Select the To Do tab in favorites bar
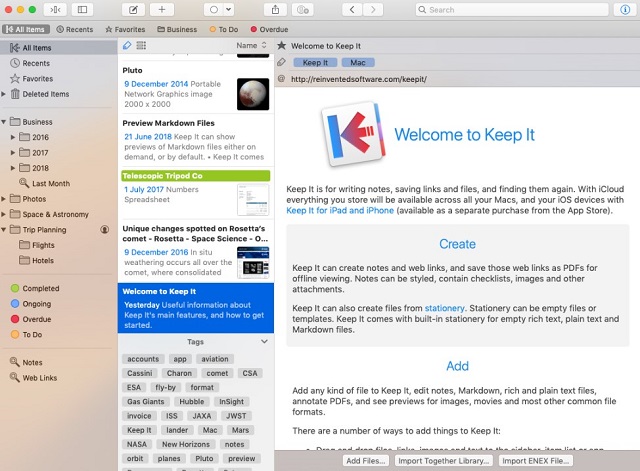 pyautogui.click(x=224, y=29)
